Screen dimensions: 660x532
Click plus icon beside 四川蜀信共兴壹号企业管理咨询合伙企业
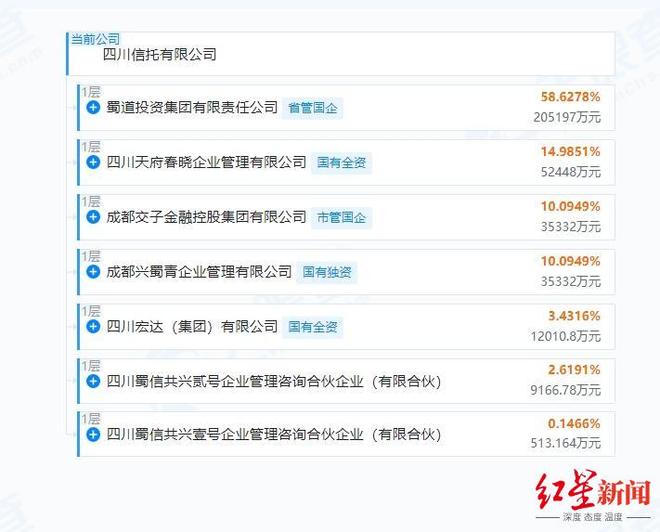click(93, 435)
